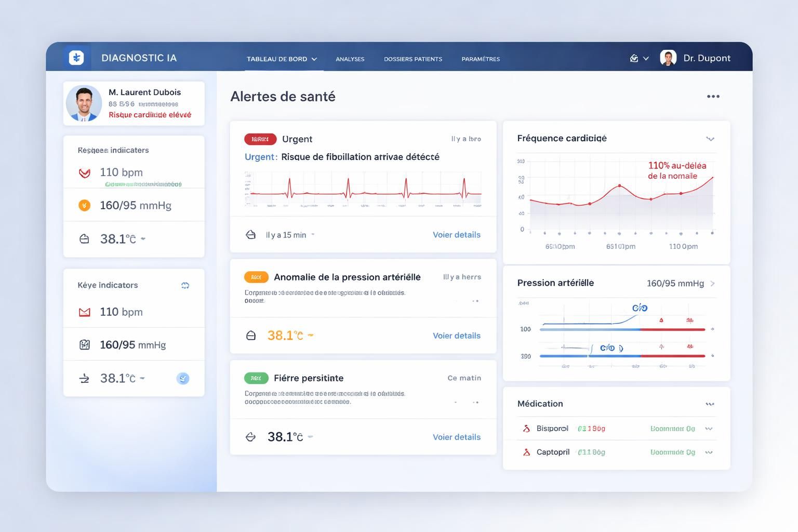Click Fièrre persitinte alert title
The width and height of the screenshot is (798, 532).
click(309, 378)
